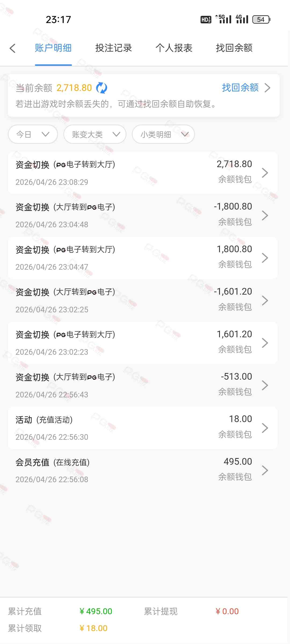Refresh the current balance icon
The width and height of the screenshot is (290, 644).
102,88
